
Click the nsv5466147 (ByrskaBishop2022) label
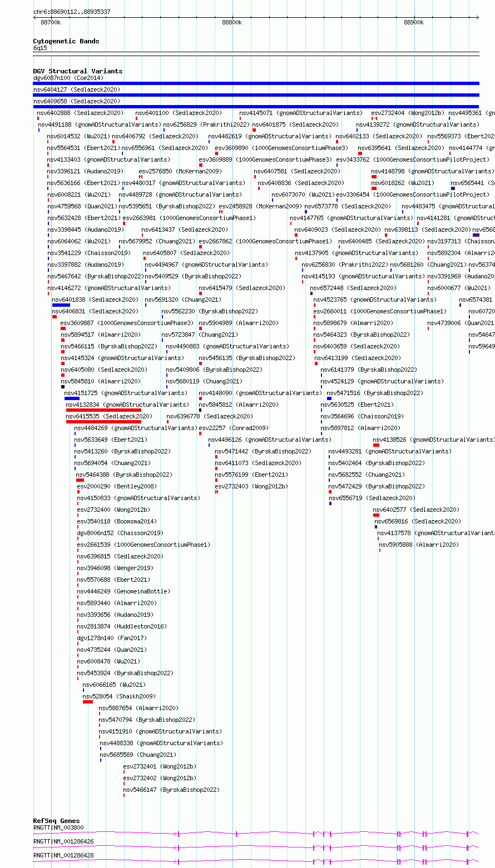coord(171,790)
